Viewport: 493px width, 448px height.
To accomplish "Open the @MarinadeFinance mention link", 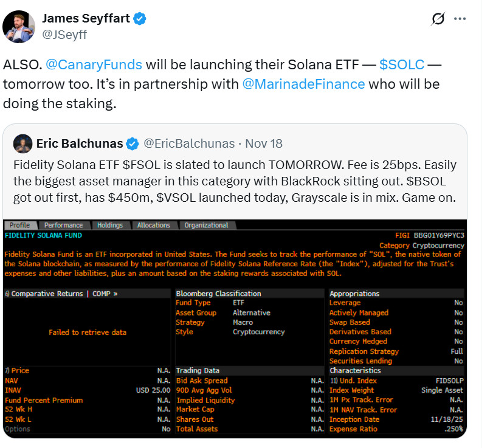I will point(303,84).
